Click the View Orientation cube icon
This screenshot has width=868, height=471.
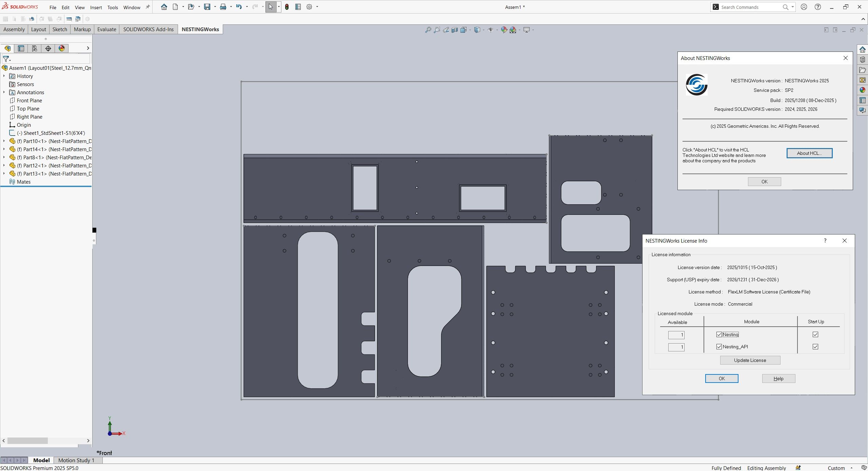[463, 30]
